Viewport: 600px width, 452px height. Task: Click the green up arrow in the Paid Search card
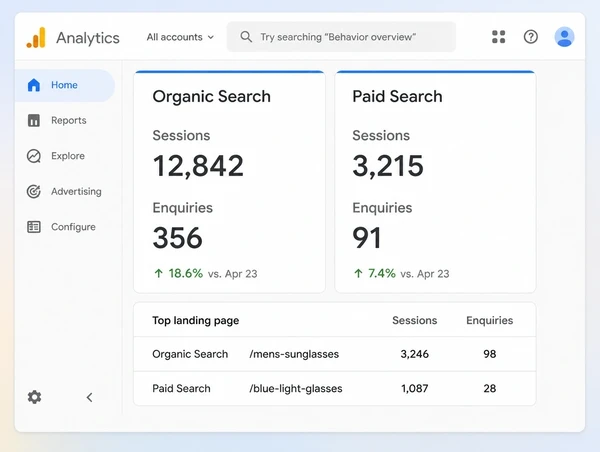358,273
